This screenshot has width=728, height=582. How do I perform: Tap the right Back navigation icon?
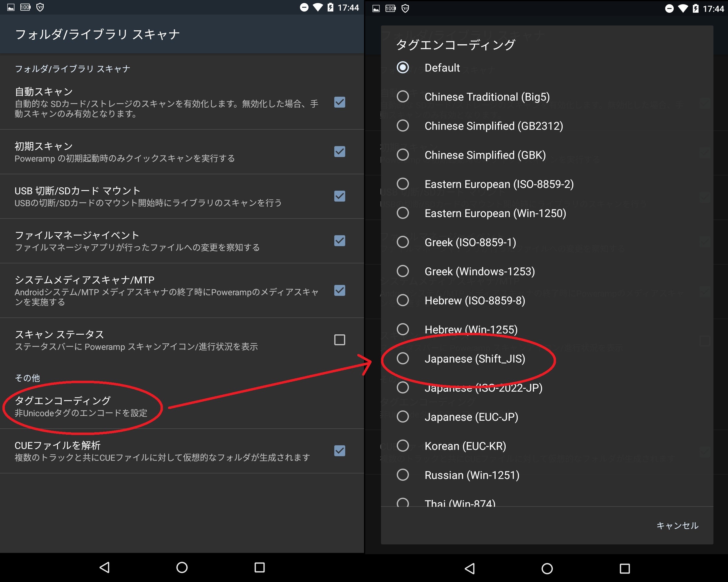[470, 568]
